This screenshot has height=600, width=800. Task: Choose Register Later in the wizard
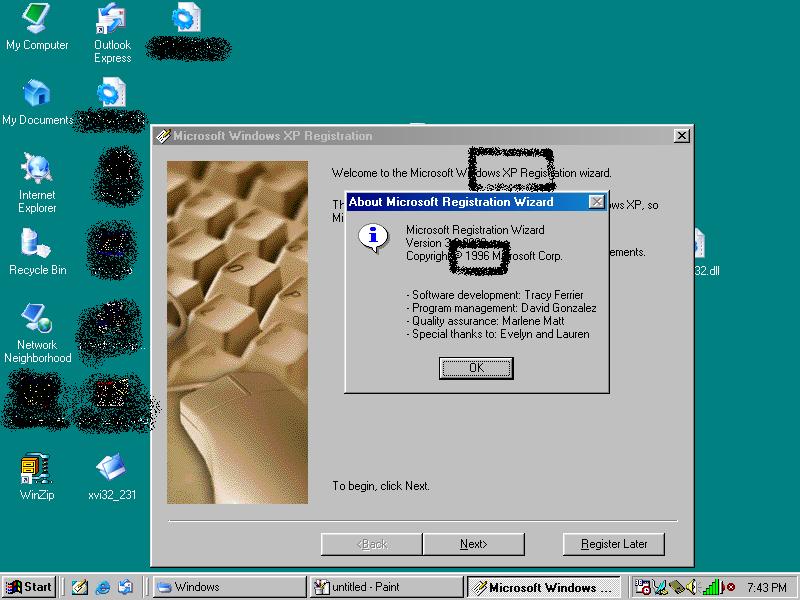pyautogui.click(x=614, y=544)
